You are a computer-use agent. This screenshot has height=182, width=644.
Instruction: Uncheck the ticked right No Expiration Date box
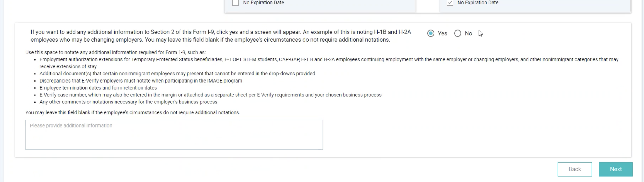pos(450,3)
